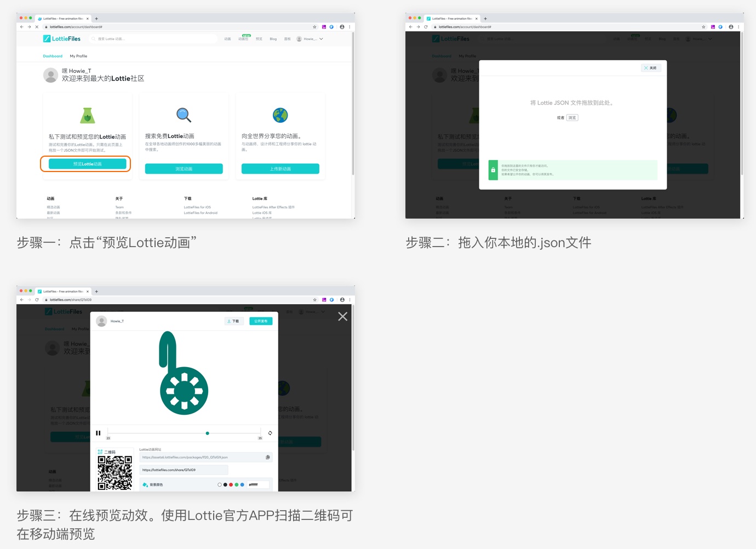This screenshot has height=549, width=756.
Task: Select the black background color swatch
Action: pos(225,485)
